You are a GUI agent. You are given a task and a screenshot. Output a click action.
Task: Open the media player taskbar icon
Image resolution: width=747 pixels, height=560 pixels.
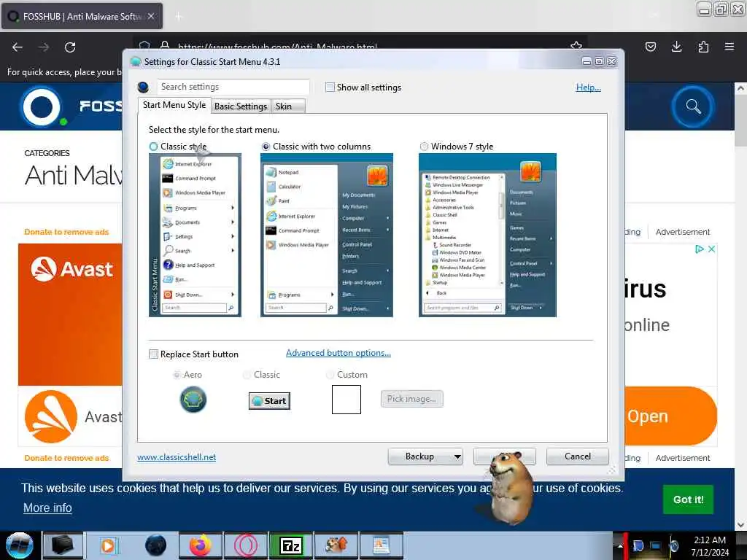tap(108, 545)
